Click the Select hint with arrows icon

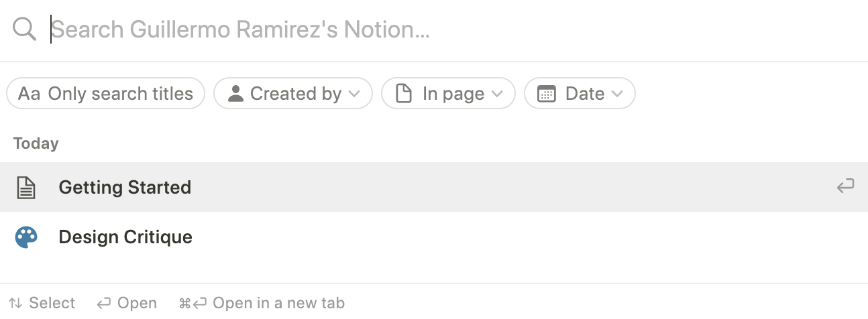click(x=42, y=303)
